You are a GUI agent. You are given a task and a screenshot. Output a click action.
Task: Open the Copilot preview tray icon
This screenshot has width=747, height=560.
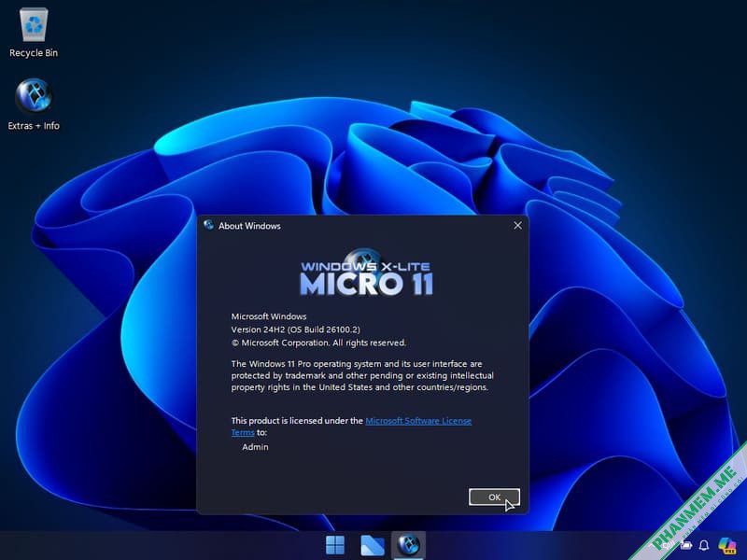(726, 545)
